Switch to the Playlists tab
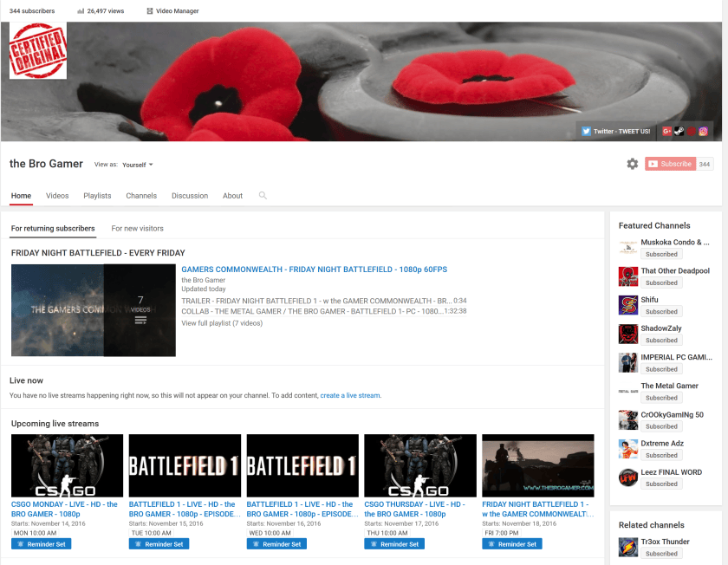Viewport: 728px width, 565px height. point(97,196)
